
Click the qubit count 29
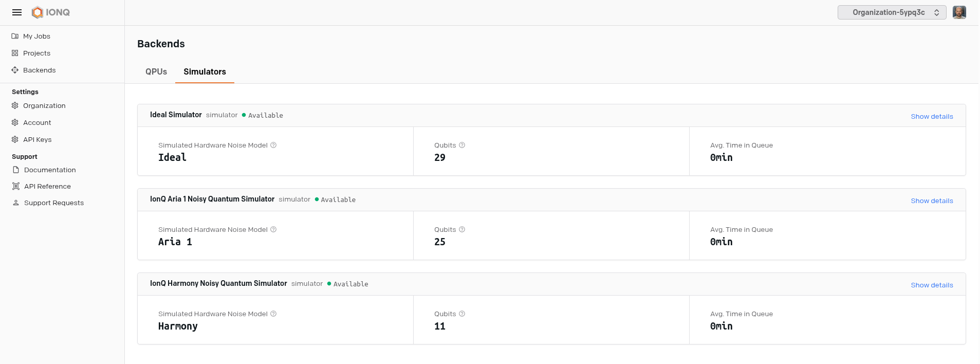(x=440, y=157)
